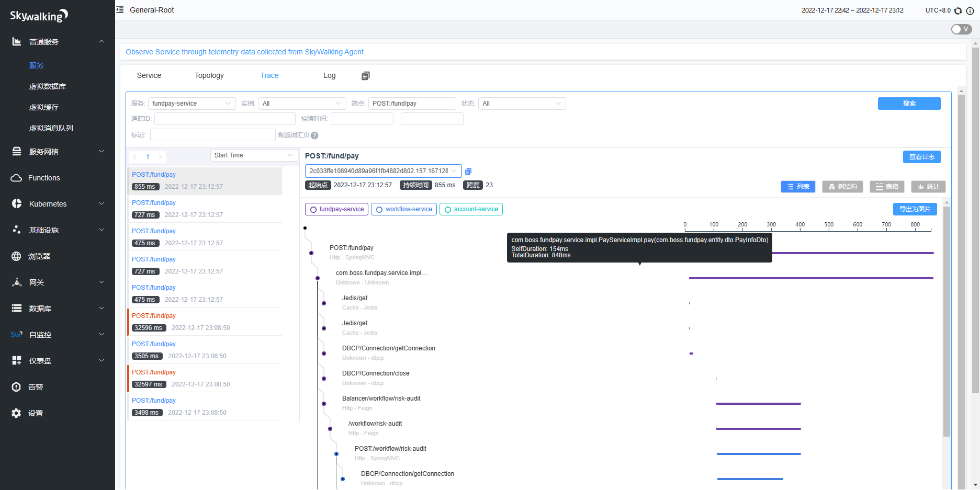The width and height of the screenshot is (980, 490).
Task: Click page number 1 in trace pagination
Action: coord(148,156)
